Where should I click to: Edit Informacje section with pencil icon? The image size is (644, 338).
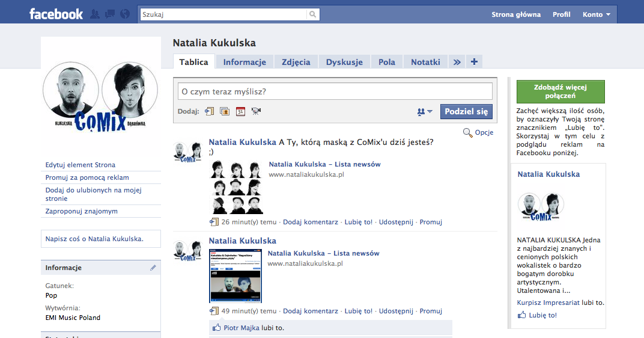153,268
